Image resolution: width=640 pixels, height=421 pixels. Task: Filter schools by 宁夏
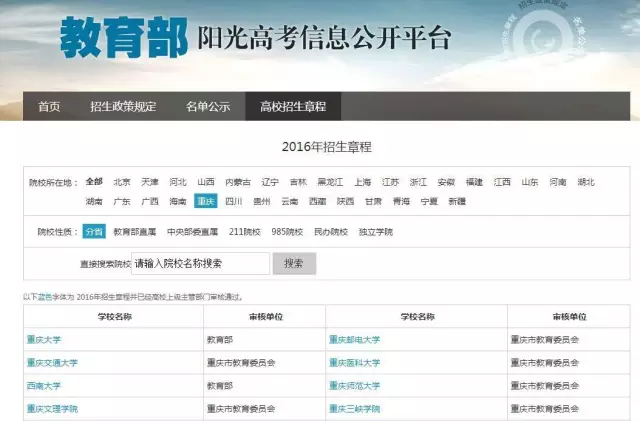pyautogui.click(x=429, y=201)
